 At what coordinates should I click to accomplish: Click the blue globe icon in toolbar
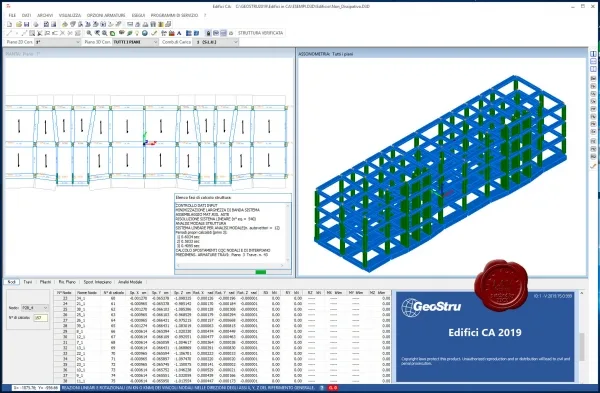(x=145, y=33)
